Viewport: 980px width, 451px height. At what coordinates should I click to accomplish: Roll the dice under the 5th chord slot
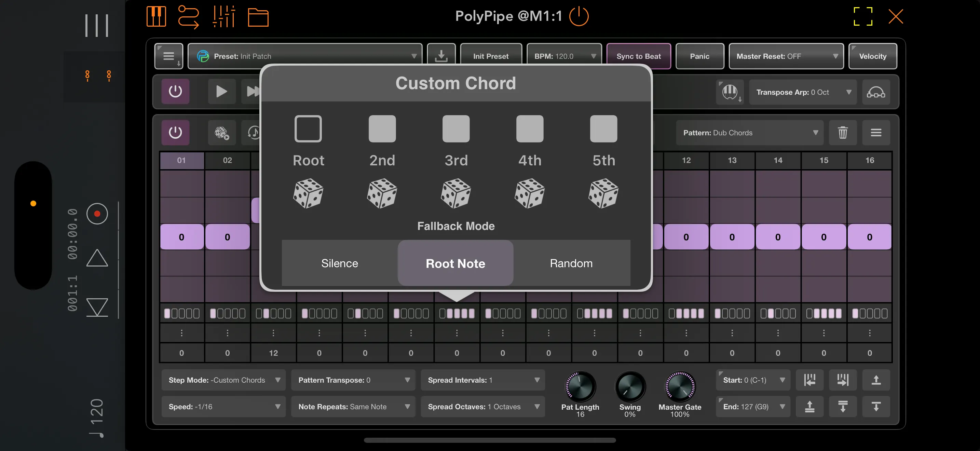click(603, 194)
